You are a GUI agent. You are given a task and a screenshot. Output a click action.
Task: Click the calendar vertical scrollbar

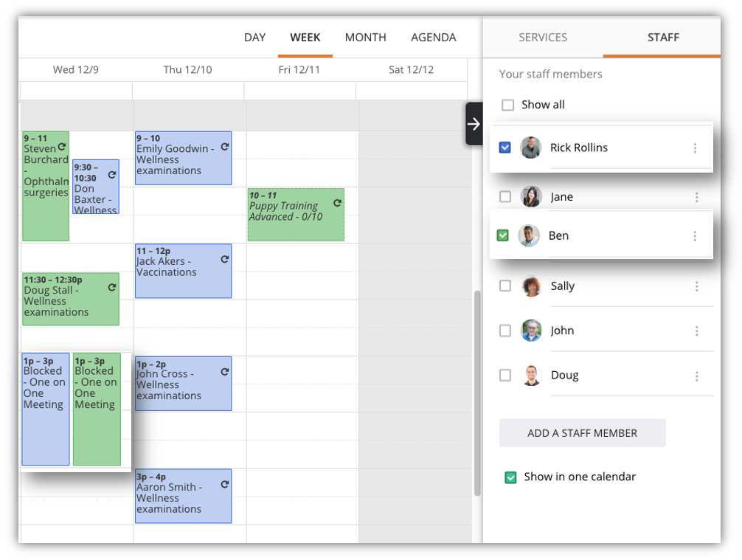(477, 393)
